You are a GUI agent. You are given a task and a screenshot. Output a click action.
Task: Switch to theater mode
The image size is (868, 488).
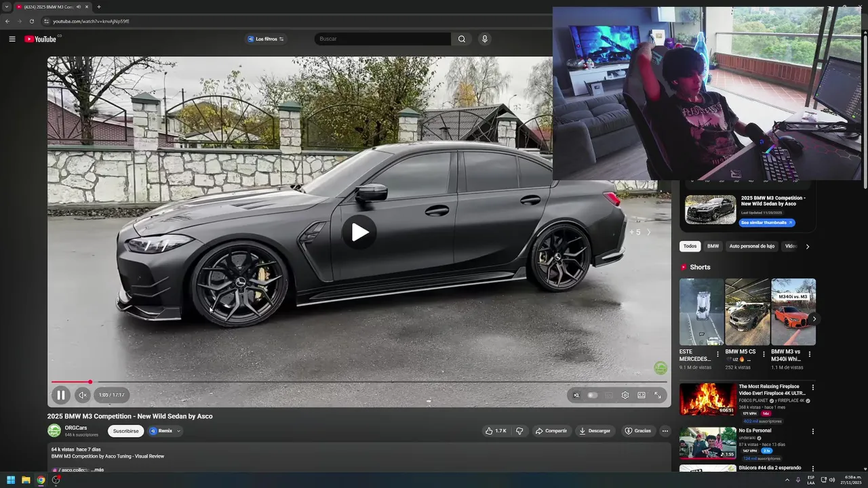[642, 395]
